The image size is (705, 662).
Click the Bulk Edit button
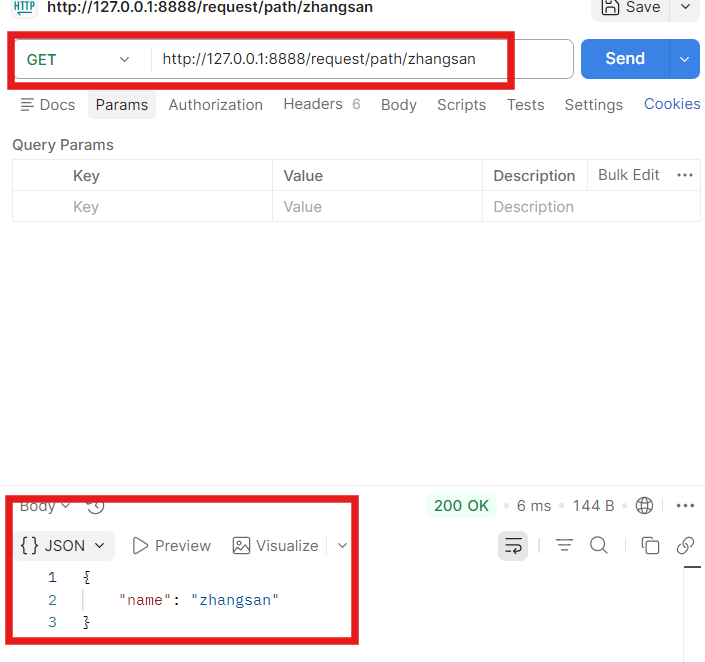pos(629,174)
